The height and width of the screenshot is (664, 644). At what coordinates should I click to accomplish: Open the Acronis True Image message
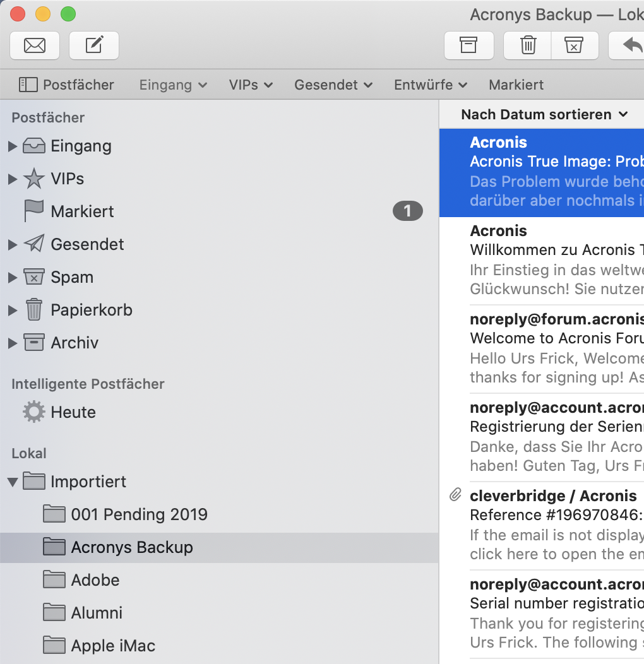click(x=542, y=173)
